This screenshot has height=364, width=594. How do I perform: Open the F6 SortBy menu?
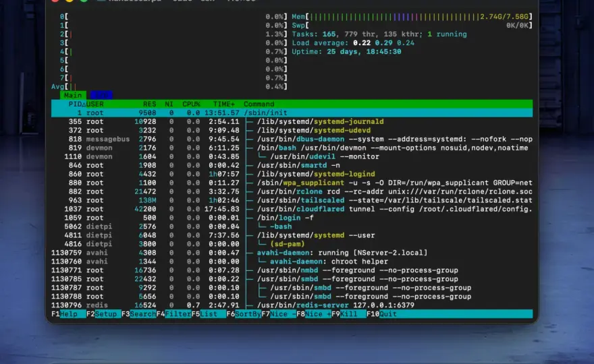tap(244, 314)
